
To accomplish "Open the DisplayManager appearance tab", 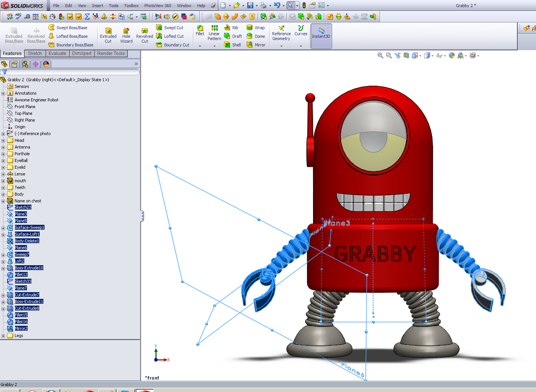I will 46,64.
